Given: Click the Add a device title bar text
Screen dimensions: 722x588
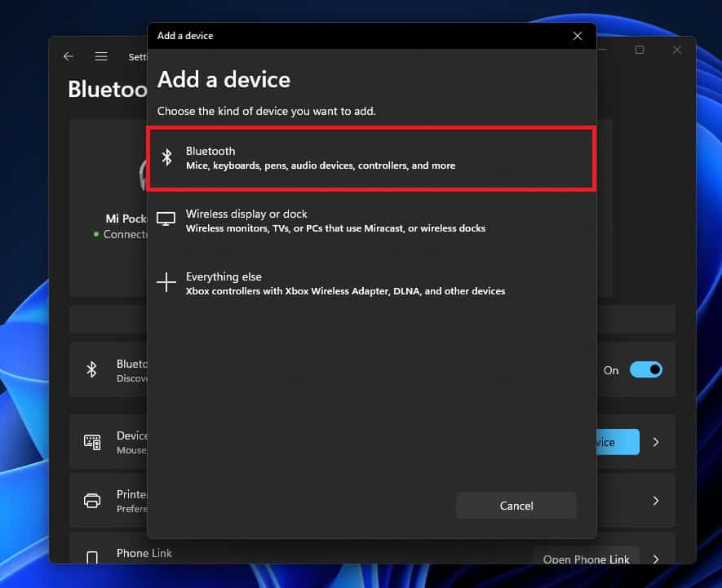Looking at the screenshot, I should click(x=185, y=36).
